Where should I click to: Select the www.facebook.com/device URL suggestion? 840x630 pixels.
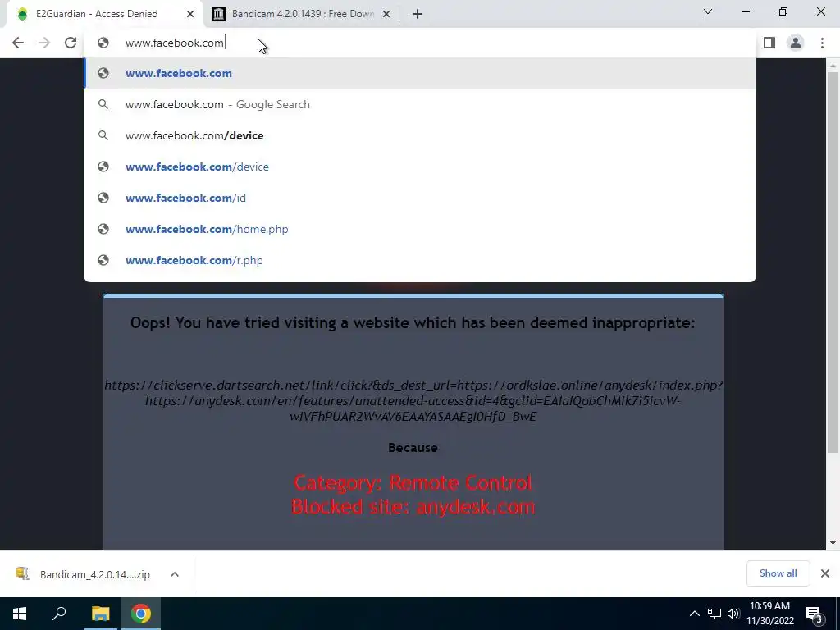tap(420, 167)
